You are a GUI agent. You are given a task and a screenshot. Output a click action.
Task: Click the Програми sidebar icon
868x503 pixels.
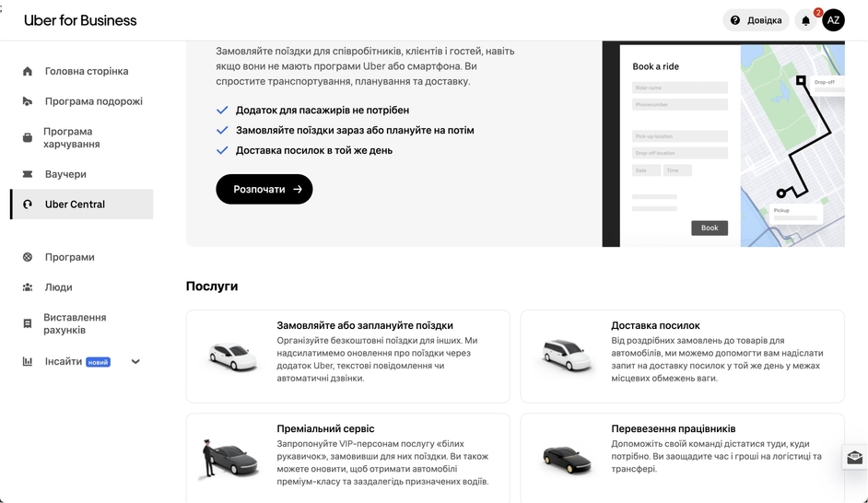click(x=28, y=257)
